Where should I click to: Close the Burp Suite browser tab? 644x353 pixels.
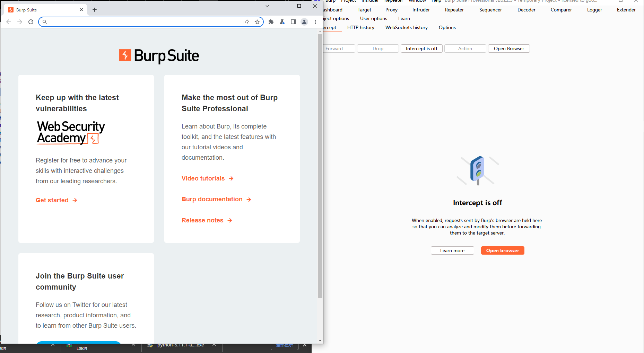(x=81, y=10)
